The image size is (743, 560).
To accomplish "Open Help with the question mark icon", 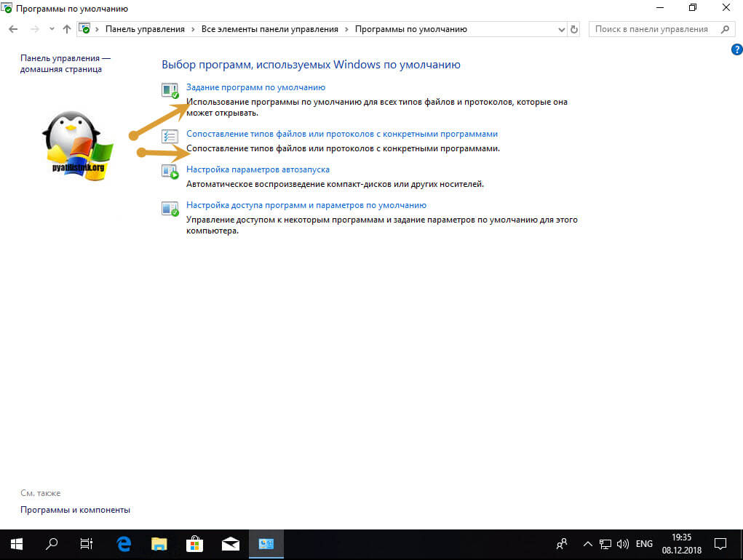I will click(x=737, y=49).
